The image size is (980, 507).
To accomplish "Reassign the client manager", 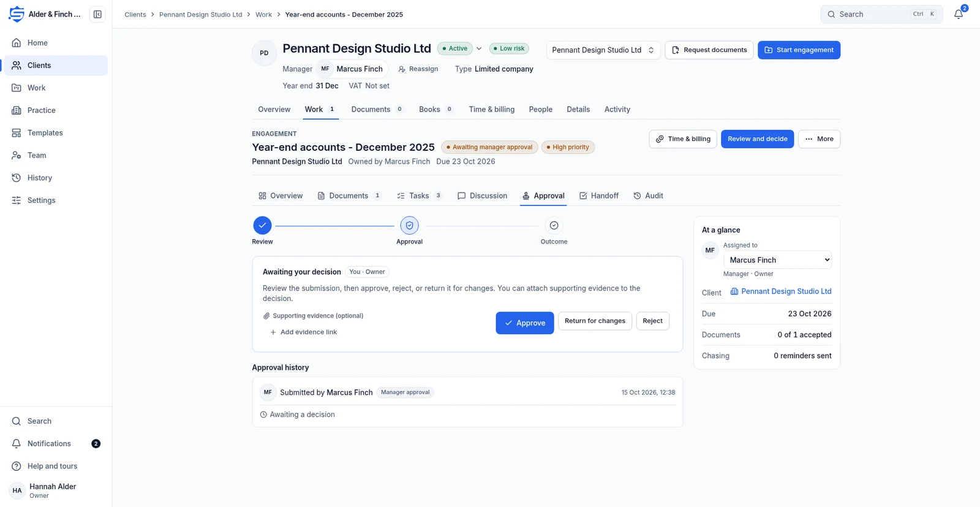I will click(x=418, y=69).
